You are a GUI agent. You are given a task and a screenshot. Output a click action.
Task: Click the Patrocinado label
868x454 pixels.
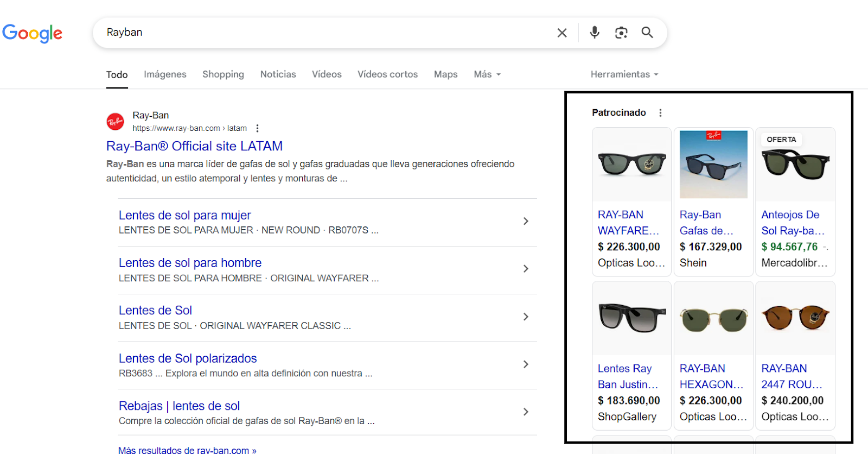coord(619,113)
